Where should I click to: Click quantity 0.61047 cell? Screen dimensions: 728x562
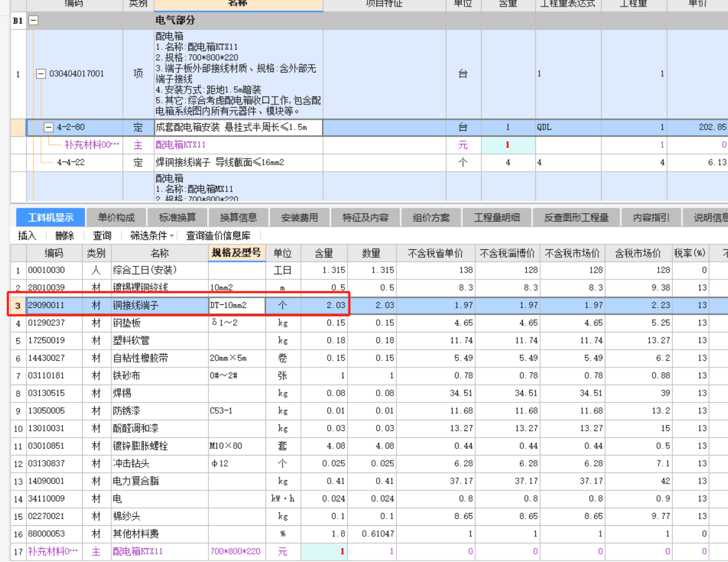pyautogui.click(x=372, y=534)
